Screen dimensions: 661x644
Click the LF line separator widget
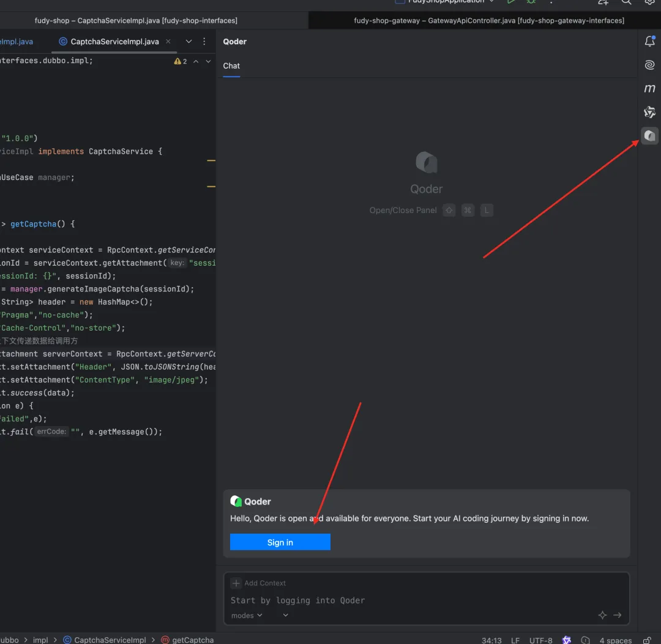pyautogui.click(x=515, y=640)
